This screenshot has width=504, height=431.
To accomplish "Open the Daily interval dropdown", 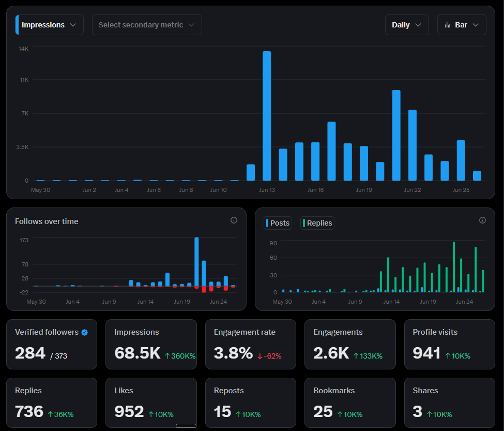I will click(x=407, y=25).
